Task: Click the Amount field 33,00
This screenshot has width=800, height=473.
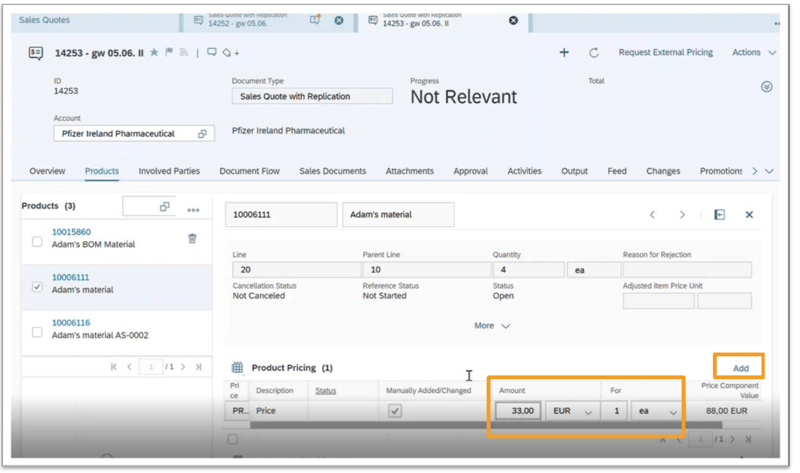Action: coord(518,411)
